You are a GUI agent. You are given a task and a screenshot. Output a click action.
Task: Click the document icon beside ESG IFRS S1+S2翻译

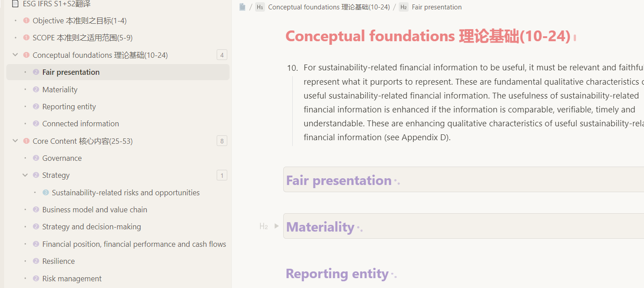pyautogui.click(x=15, y=4)
